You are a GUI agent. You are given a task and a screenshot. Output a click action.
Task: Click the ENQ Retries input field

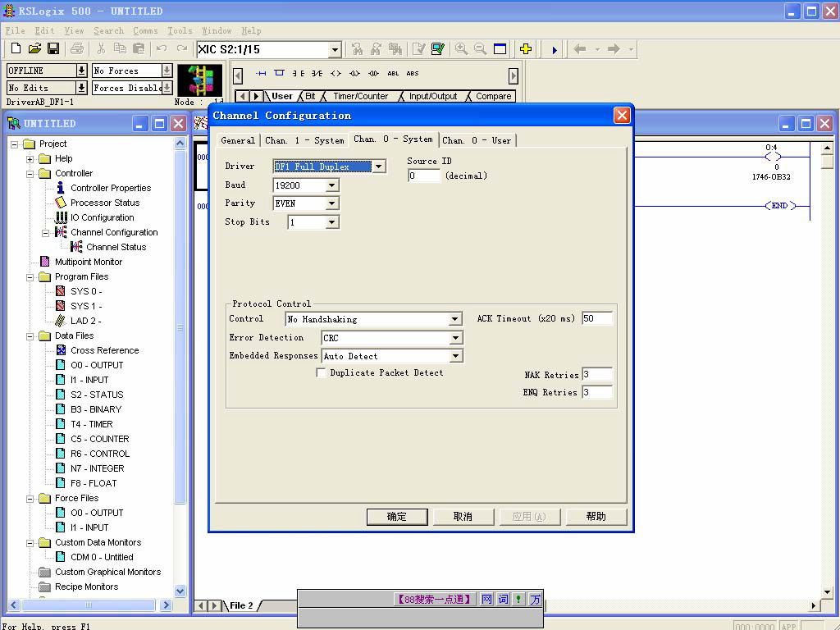click(x=597, y=392)
